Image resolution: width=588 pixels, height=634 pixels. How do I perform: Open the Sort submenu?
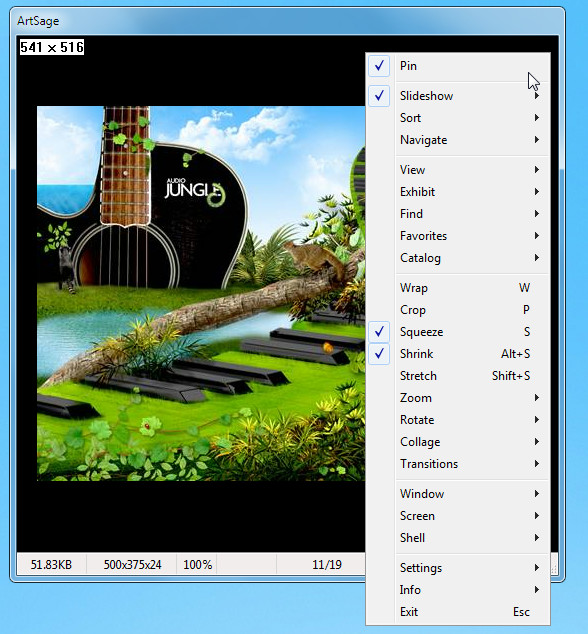458,118
